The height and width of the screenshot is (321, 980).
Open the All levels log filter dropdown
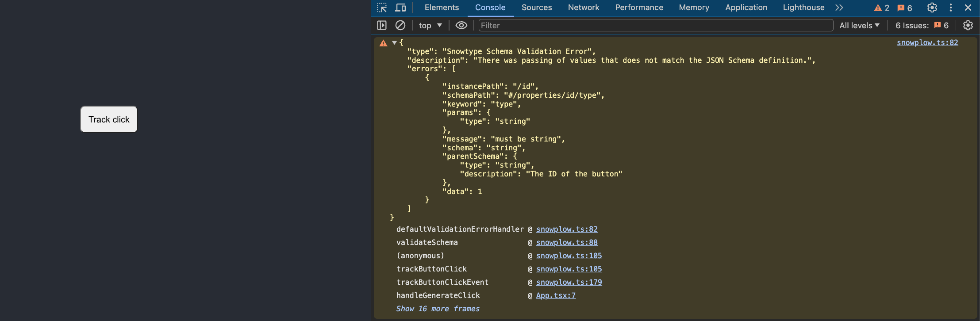point(860,26)
